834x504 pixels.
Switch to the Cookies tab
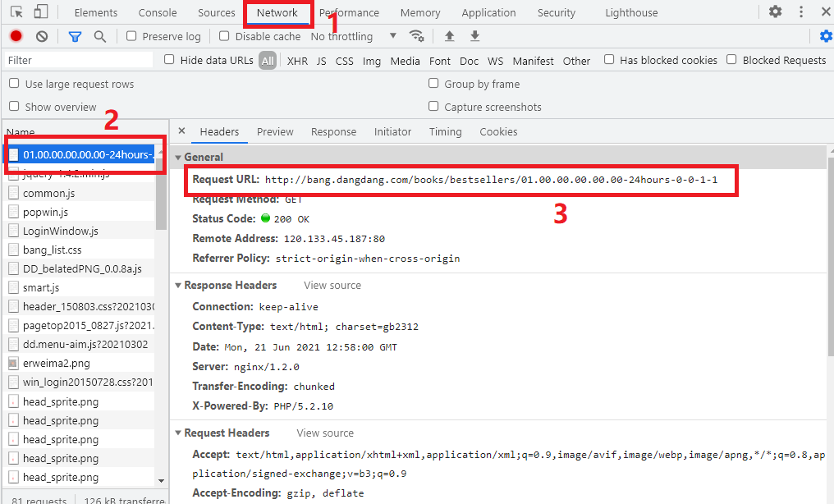point(498,132)
